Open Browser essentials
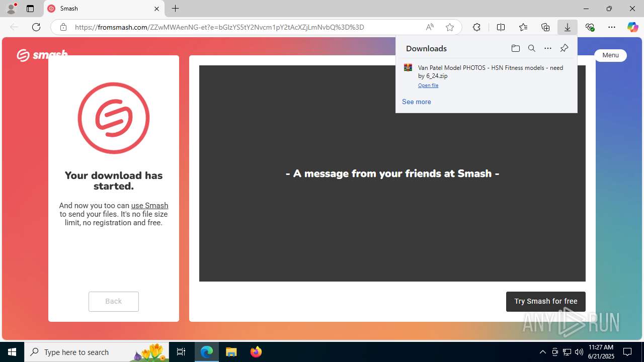 pos(590,27)
